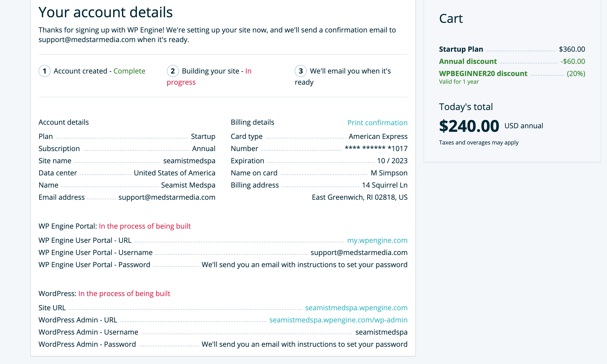Open the my.wpengine.com portal link
Screen dimensions: 607x364
[x=377, y=240]
